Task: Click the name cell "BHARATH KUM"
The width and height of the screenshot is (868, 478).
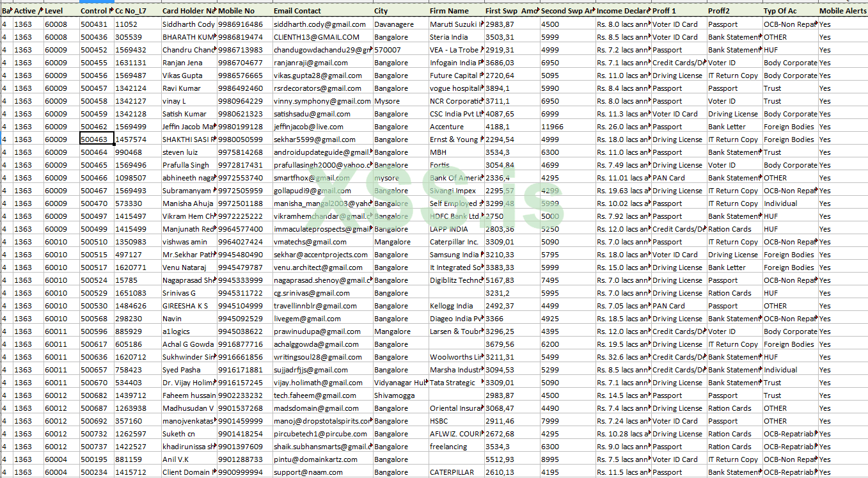Action: pyautogui.click(x=189, y=37)
